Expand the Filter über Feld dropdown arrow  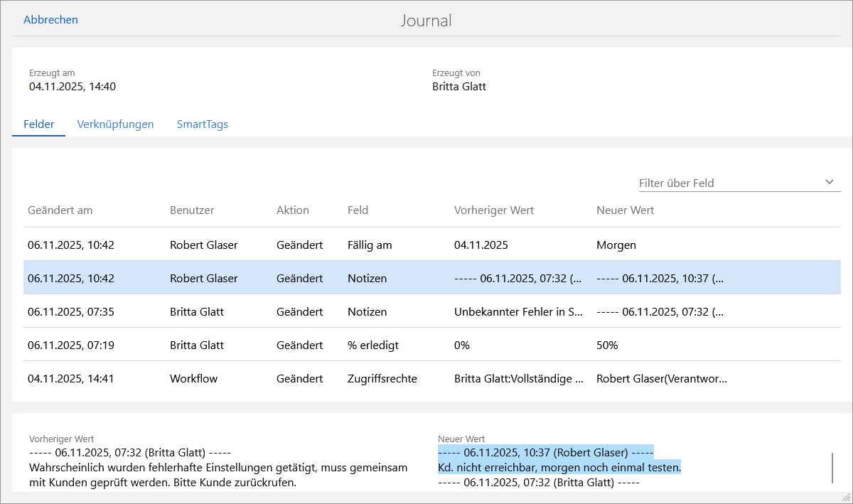pyautogui.click(x=829, y=182)
